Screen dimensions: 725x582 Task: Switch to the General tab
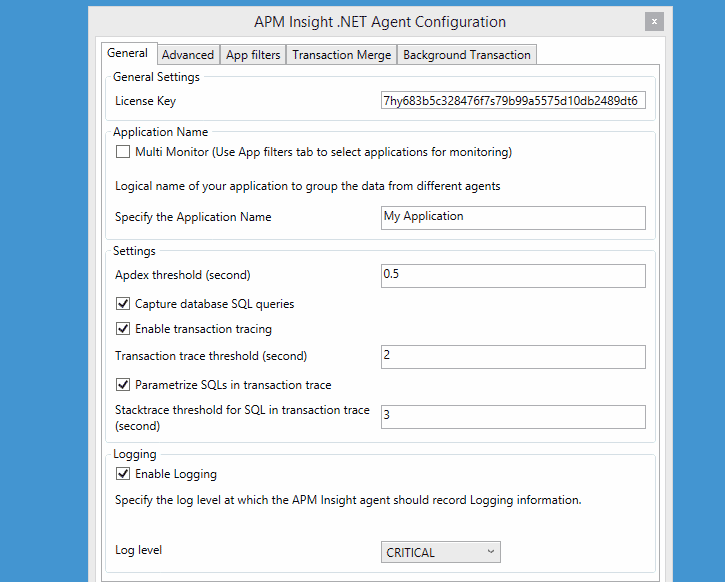point(127,54)
